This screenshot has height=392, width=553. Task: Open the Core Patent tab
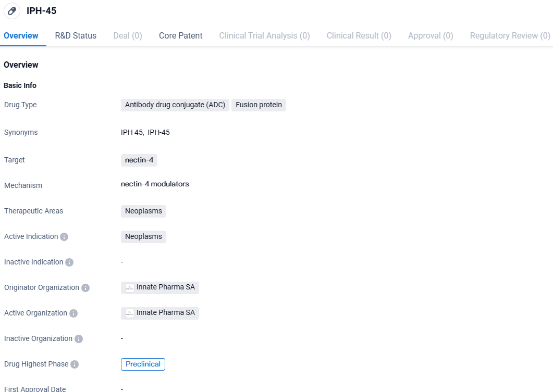[180, 35]
